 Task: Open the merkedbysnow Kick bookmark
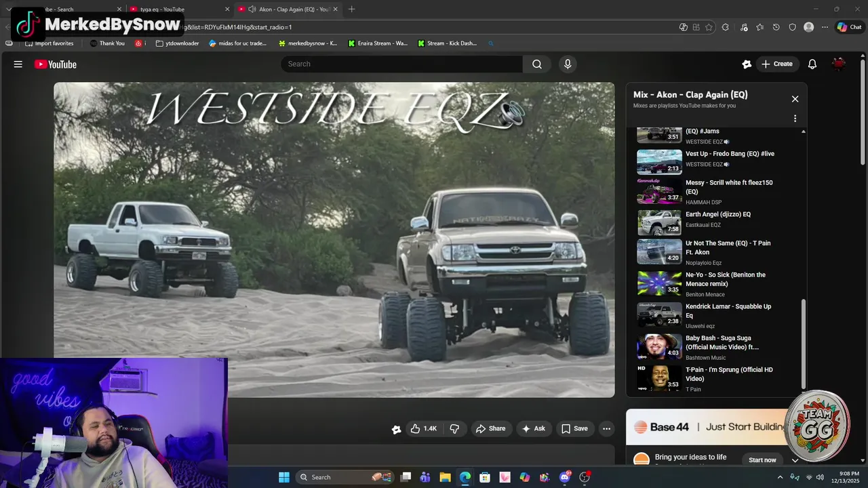(x=308, y=43)
